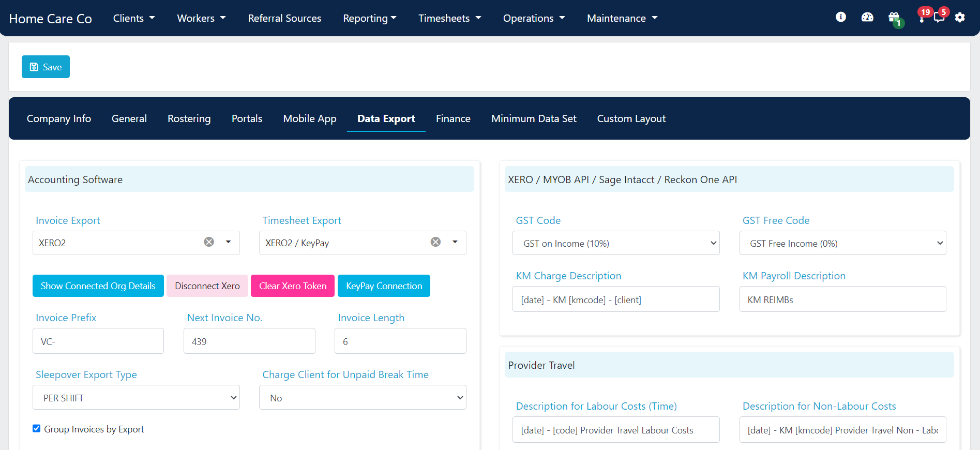
Task: Click the XERO / MYOB API section header
Action: coord(729,179)
